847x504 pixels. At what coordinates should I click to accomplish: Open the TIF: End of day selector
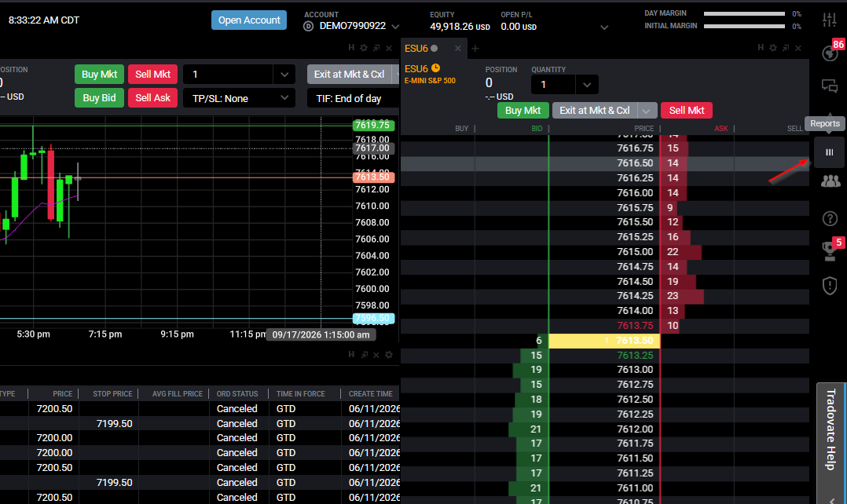[x=354, y=98]
